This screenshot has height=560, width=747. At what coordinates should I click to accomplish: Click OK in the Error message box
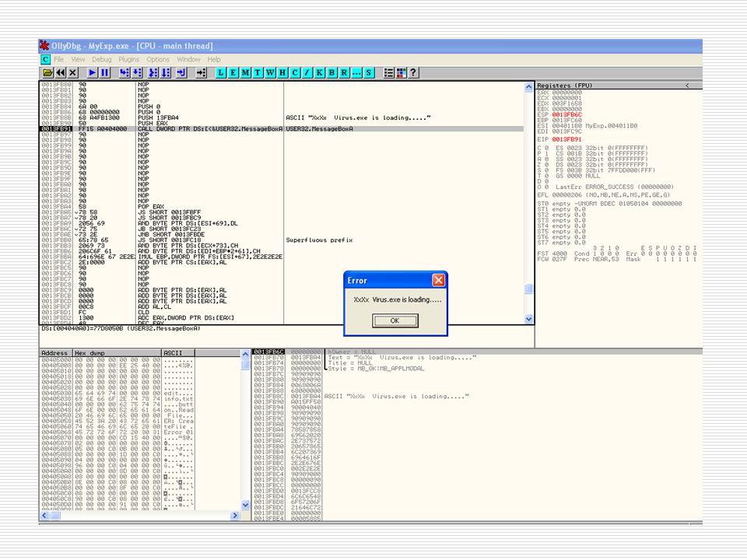coord(395,320)
